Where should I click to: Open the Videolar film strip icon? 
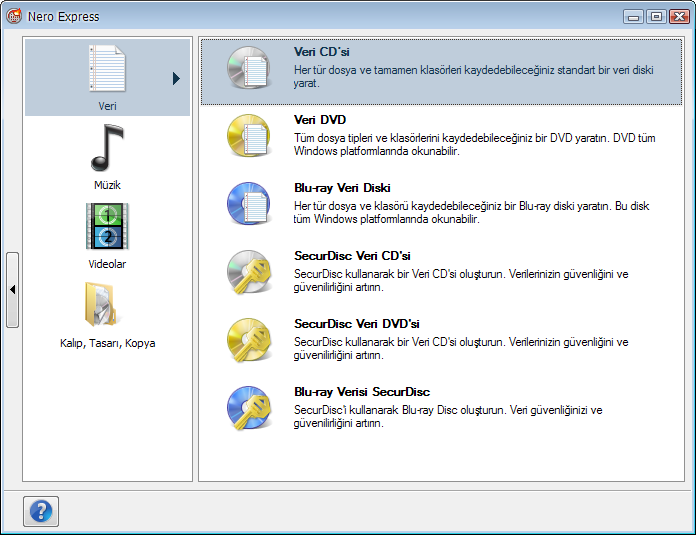click(107, 226)
